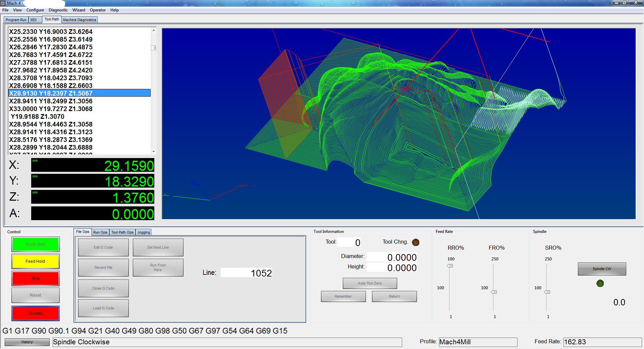This screenshot has height=349, width=644.
Task: Click Run From Here button
Action: click(x=158, y=267)
